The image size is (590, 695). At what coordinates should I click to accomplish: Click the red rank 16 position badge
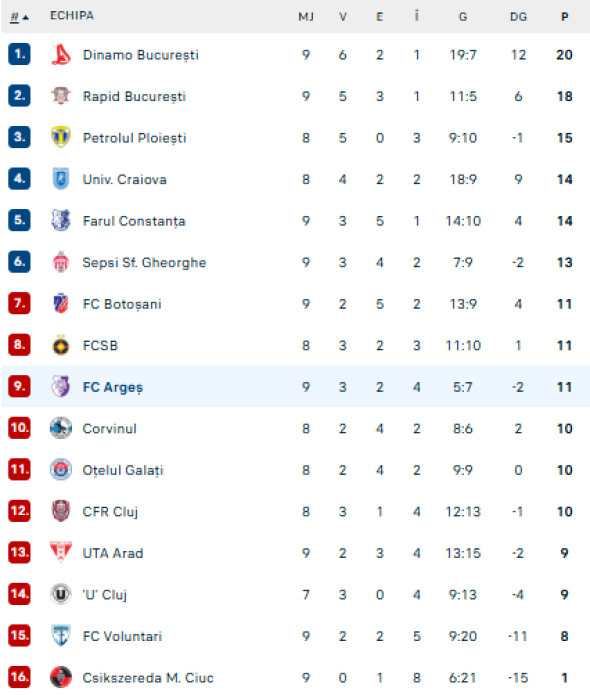[x=19, y=677]
